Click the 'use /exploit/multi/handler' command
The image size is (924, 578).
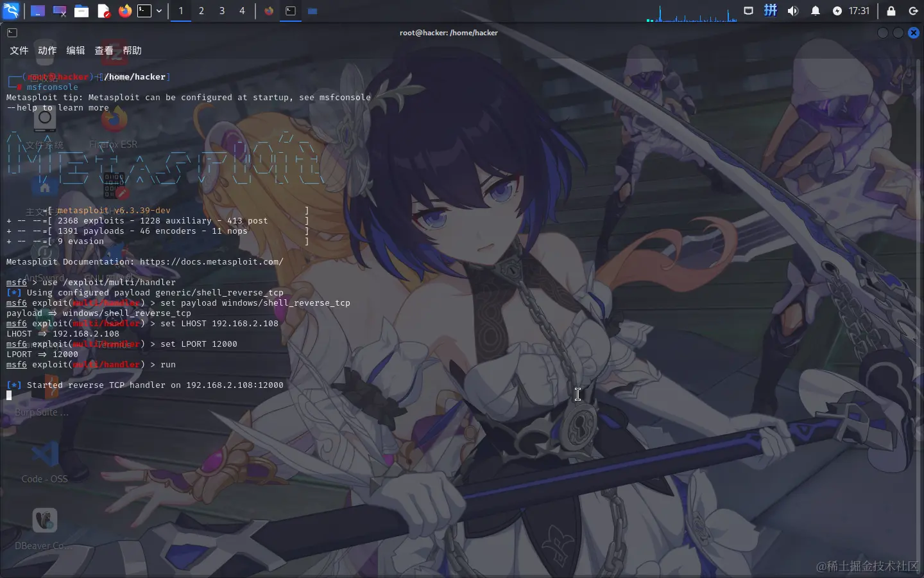(109, 283)
